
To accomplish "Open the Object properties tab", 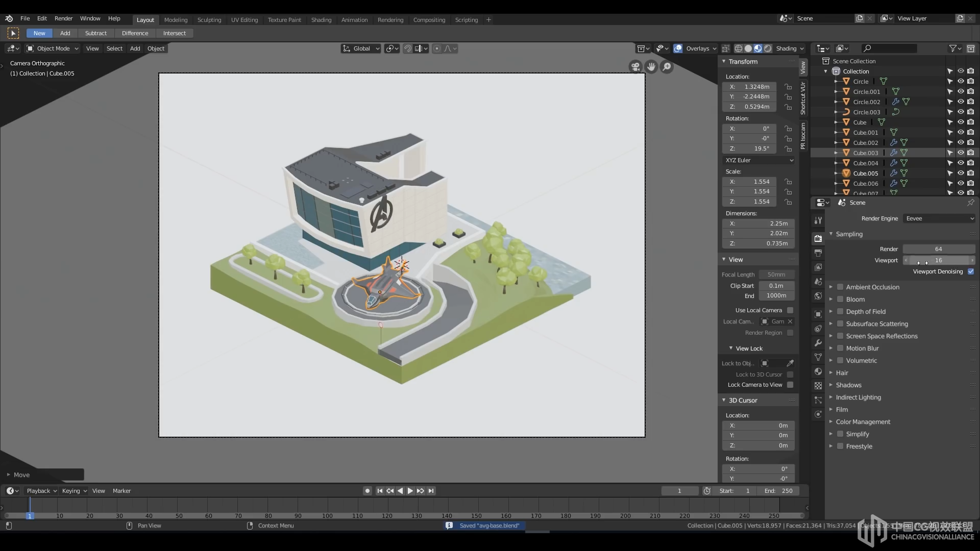I will click(818, 314).
